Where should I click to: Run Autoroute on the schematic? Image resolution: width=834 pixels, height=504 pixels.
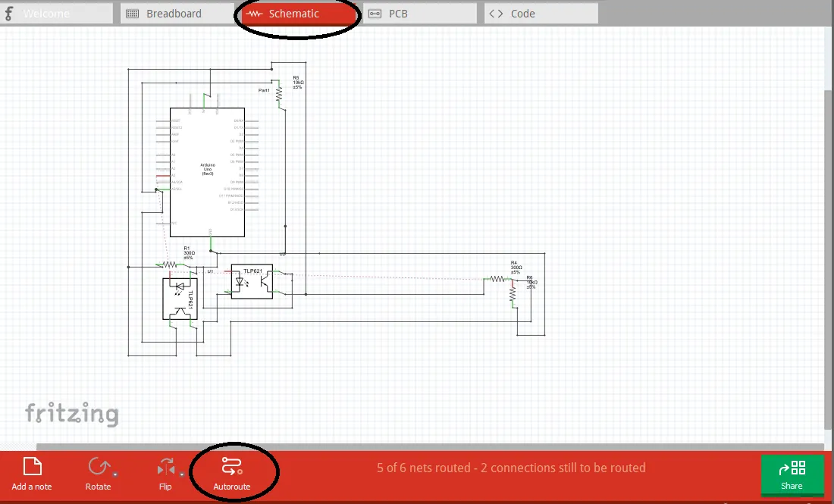pos(232,473)
